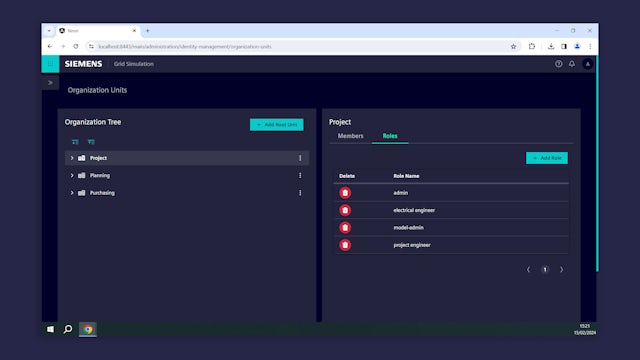Open the browser extensions icon
The image size is (640, 360).
coord(531,47)
